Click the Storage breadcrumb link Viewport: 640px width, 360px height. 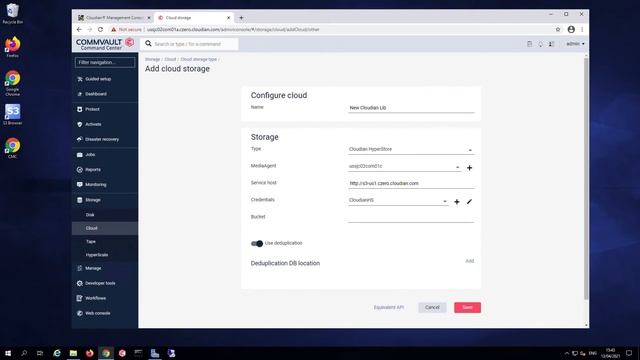pyautogui.click(x=152, y=60)
